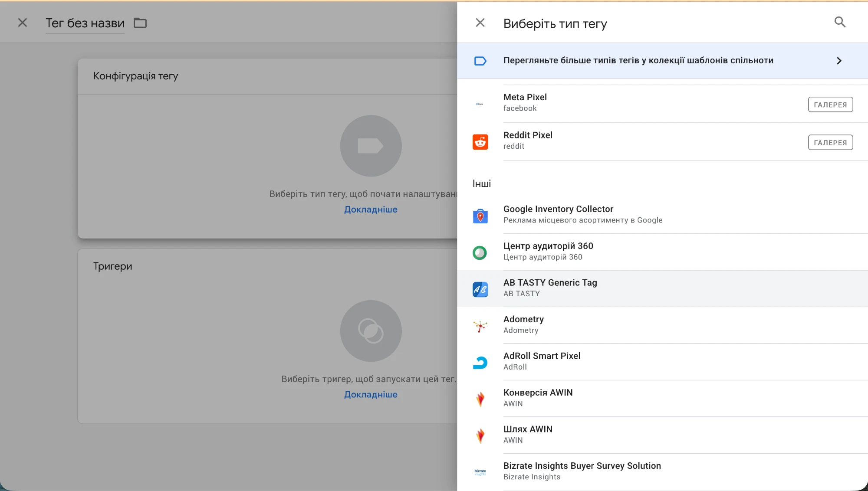Image resolution: width=868 pixels, height=491 pixels.
Task: Select the Adometry tag type
Action: click(662, 326)
